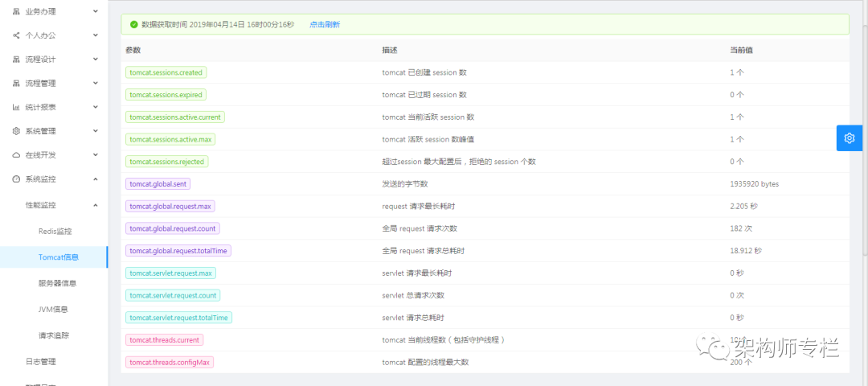Click the tomcat.global.request.totalTime tag
Viewport: 868px width, 386px height.
pos(178,250)
